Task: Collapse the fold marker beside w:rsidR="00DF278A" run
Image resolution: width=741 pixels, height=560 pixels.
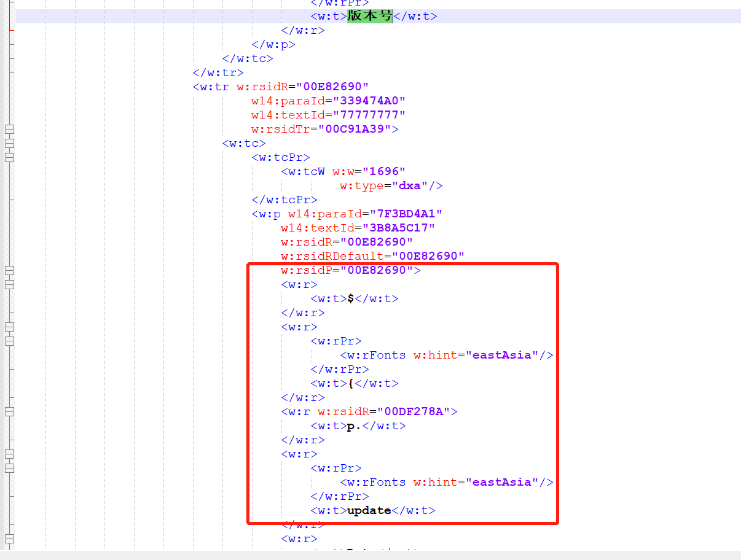Action: pos(9,412)
